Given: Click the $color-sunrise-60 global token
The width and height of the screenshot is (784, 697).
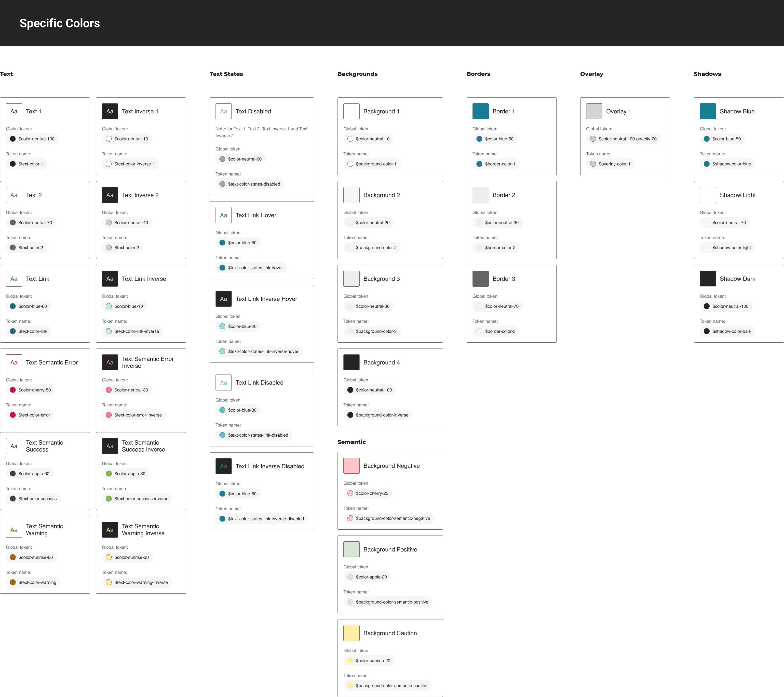Looking at the screenshot, I should 31,557.
